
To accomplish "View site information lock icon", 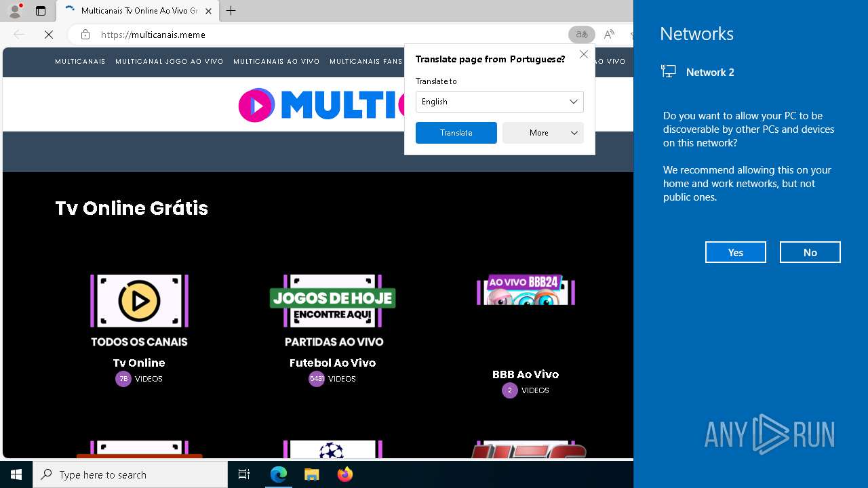I will [x=85, y=35].
